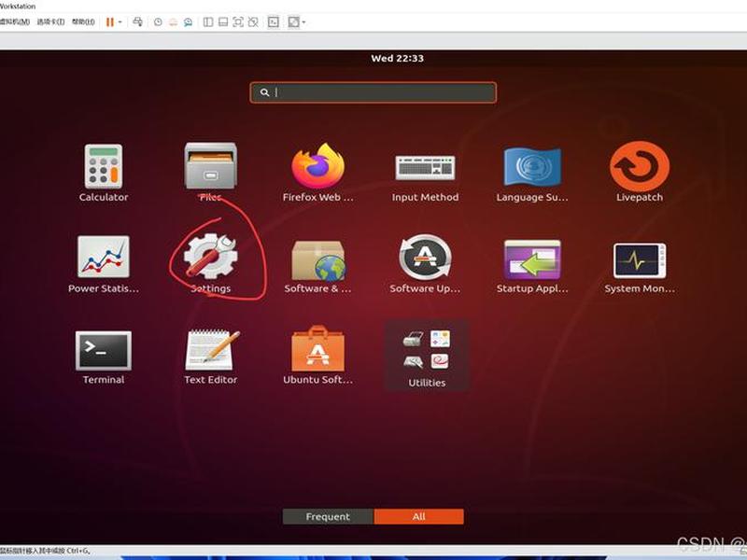Open the pause button dropdown arrow

[x=120, y=21]
